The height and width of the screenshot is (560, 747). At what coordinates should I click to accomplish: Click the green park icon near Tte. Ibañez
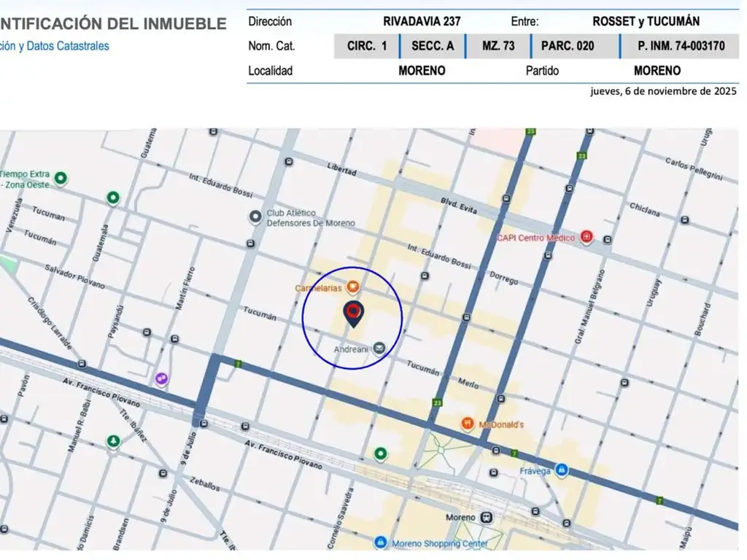pyautogui.click(x=113, y=440)
